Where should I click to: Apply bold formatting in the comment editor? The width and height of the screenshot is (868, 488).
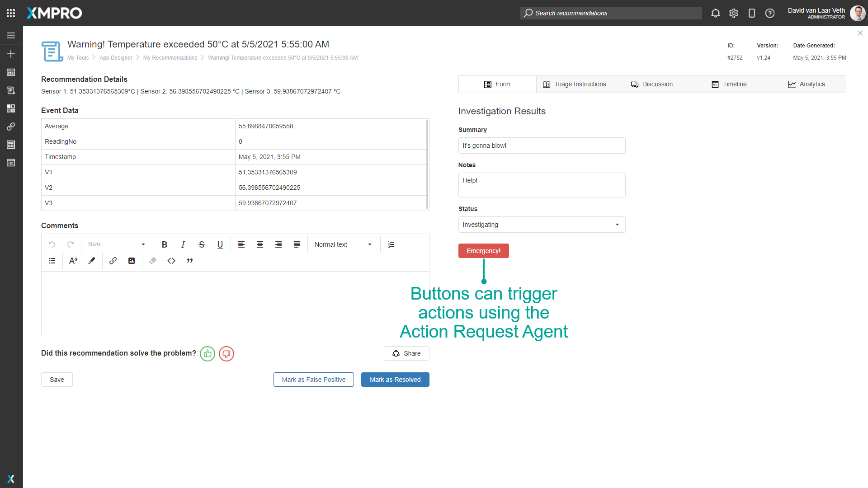(165, 244)
